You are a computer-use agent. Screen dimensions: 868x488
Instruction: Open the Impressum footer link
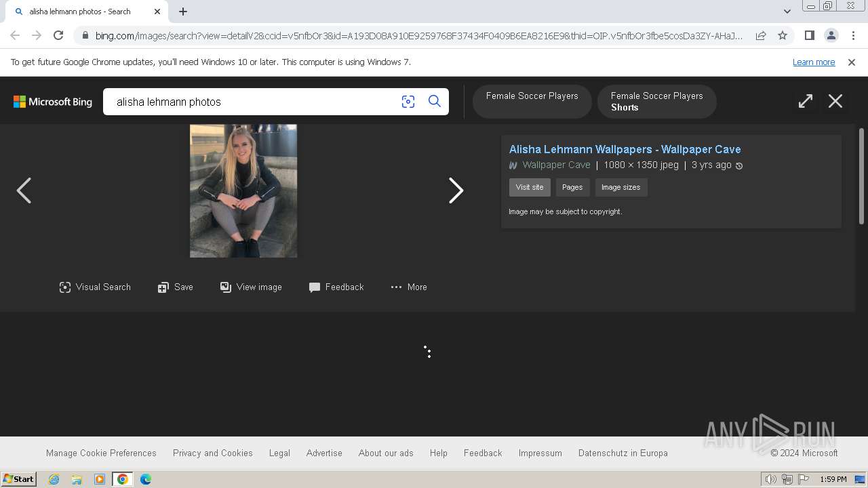[540, 453]
